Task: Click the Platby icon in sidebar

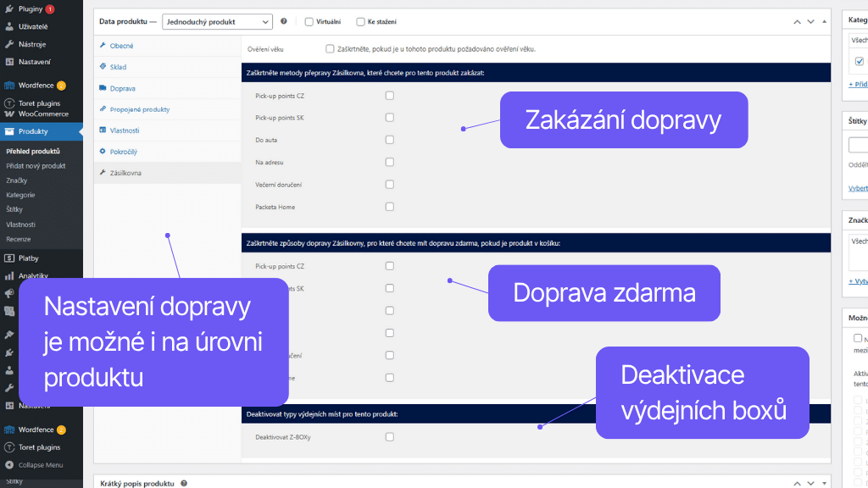Action: point(9,258)
